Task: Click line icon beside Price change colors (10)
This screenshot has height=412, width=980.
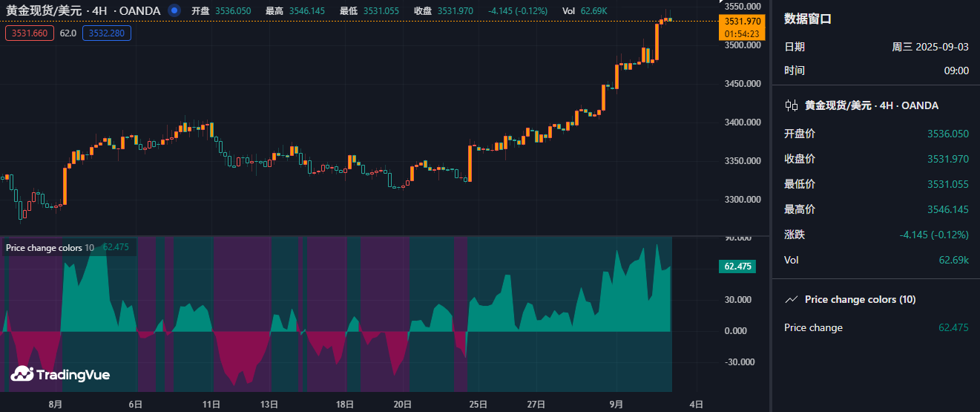Action: 792,299
